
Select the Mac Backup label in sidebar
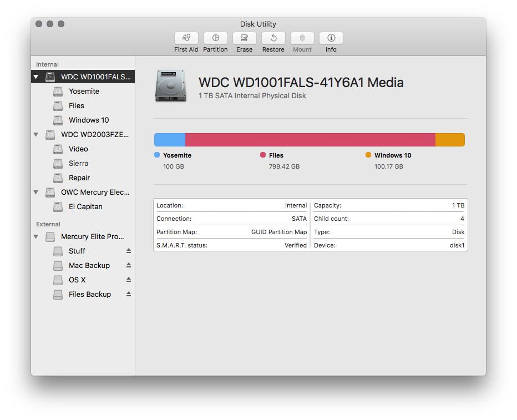[x=89, y=266]
